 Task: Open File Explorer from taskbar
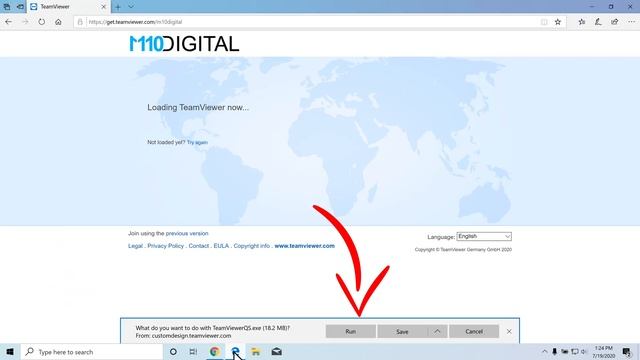click(256, 351)
